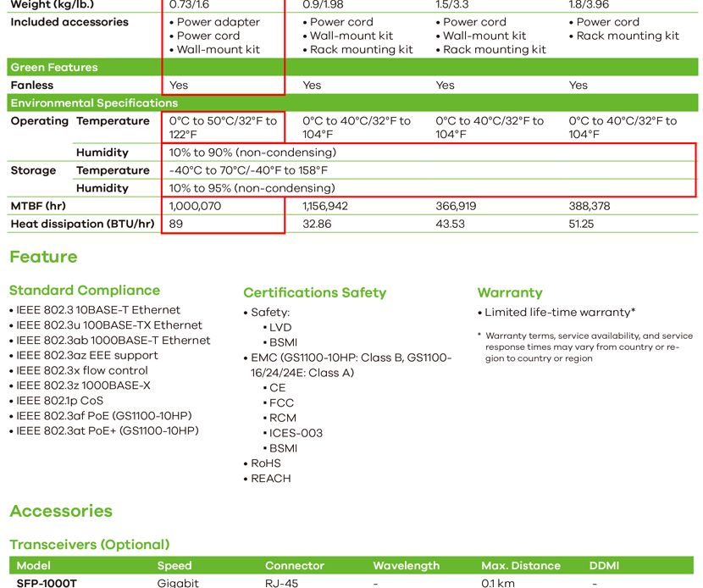Click the 'RJ-45' connector cell

click(x=281, y=583)
